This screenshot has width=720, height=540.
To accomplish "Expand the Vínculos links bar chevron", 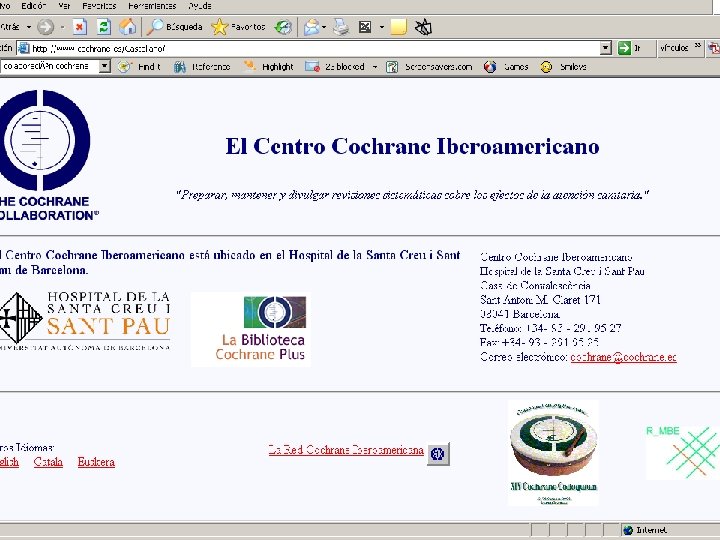I will (x=698, y=45).
